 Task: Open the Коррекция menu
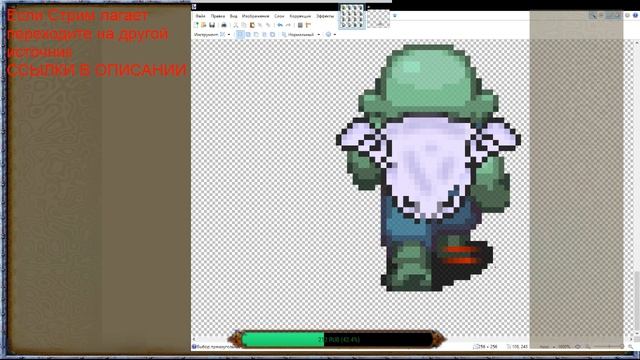point(300,16)
